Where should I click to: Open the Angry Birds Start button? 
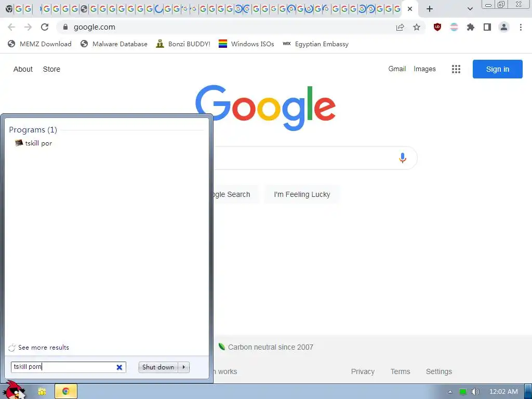(14, 390)
